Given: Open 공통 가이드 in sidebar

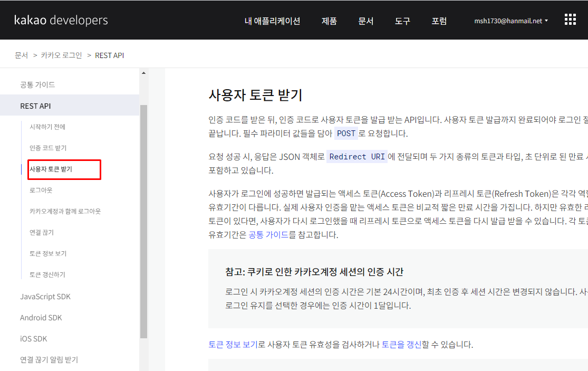Looking at the screenshot, I should pyautogui.click(x=37, y=85).
